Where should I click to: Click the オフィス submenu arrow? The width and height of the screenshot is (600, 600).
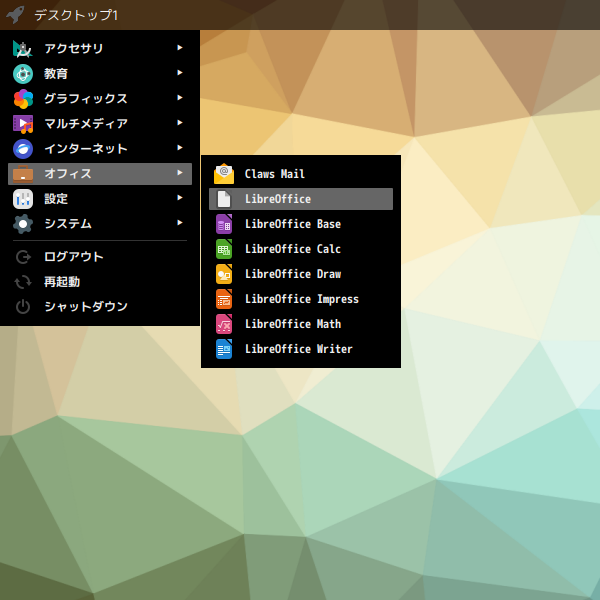[x=180, y=173]
